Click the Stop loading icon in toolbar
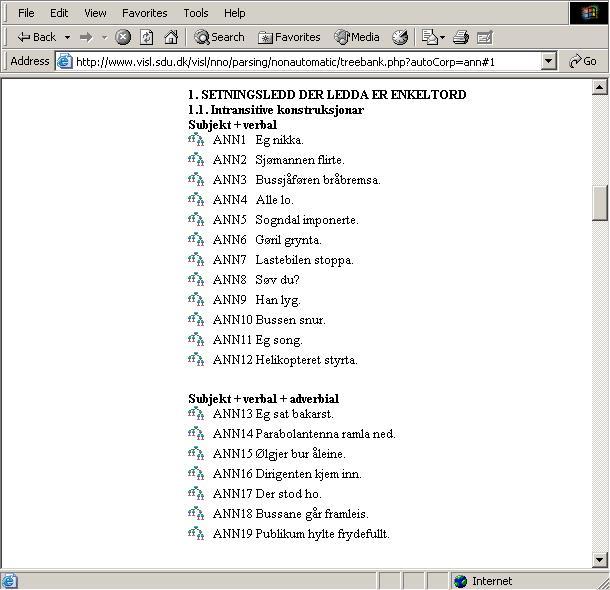This screenshot has width=610, height=590. pos(123,37)
